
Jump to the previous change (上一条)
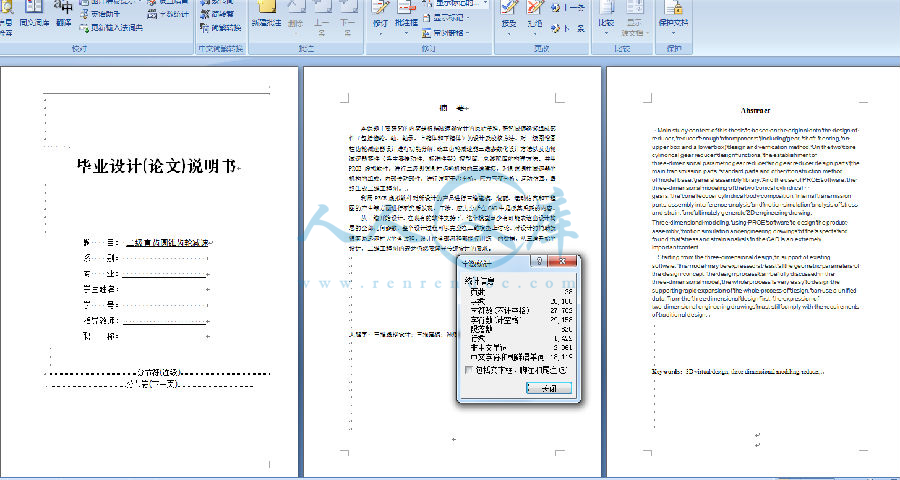pos(568,8)
